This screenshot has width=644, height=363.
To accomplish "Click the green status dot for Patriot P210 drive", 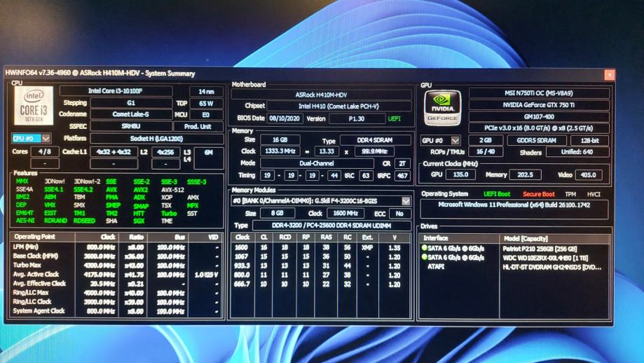I will (x=424, y=248).
